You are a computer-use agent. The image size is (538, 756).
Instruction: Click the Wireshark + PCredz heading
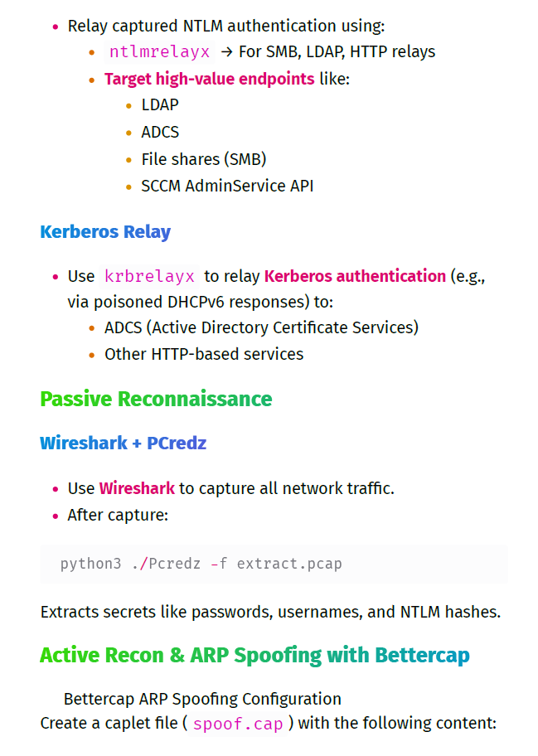(123, 443)
